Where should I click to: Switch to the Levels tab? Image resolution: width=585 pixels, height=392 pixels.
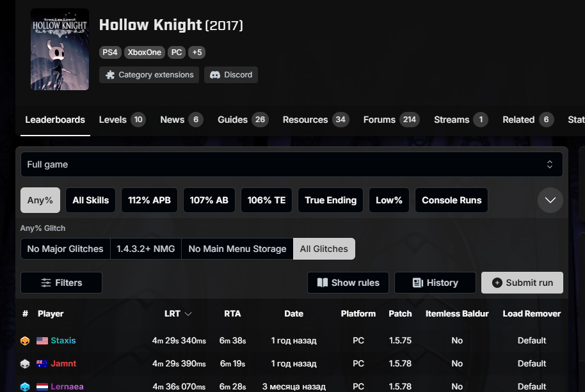point(122,120)
